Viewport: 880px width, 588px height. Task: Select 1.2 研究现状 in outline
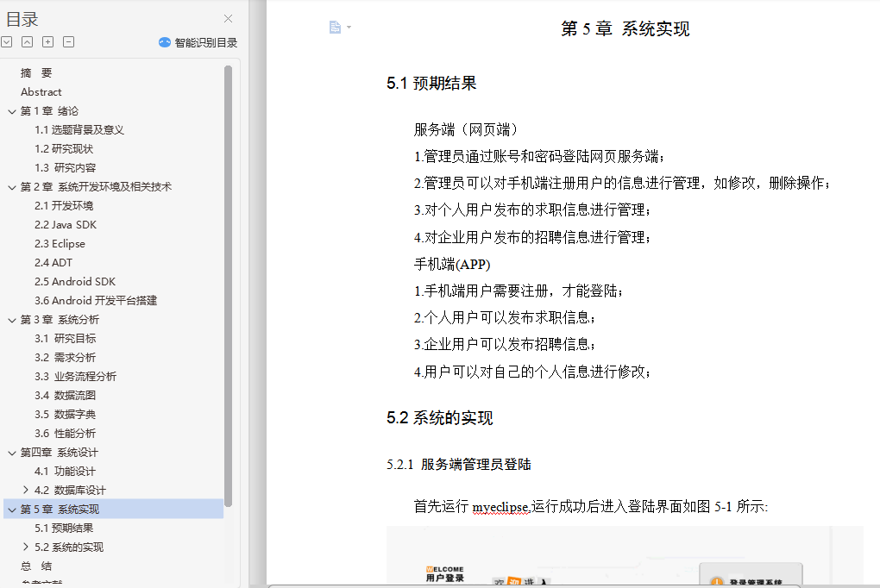64,149
